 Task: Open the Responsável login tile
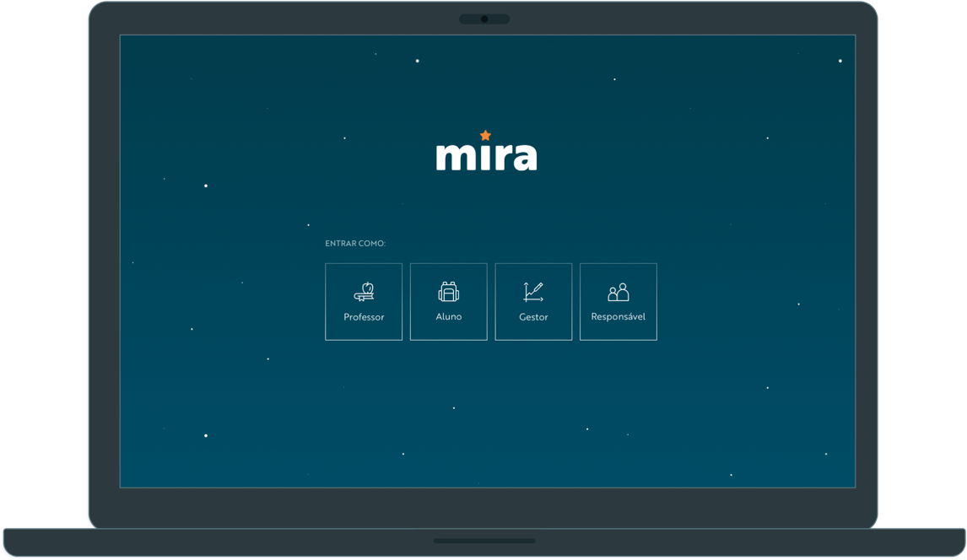click(x=619, y=302)
